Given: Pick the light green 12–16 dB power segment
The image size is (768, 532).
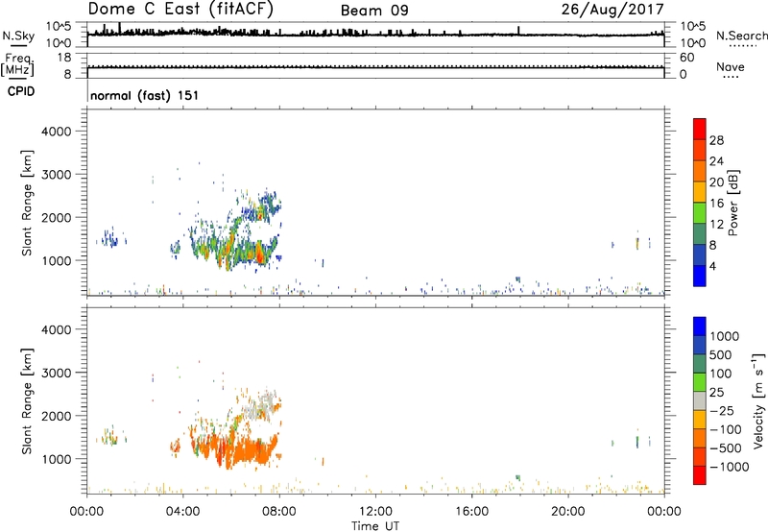Looking at the screenshot, I should (x=700, y=213).
